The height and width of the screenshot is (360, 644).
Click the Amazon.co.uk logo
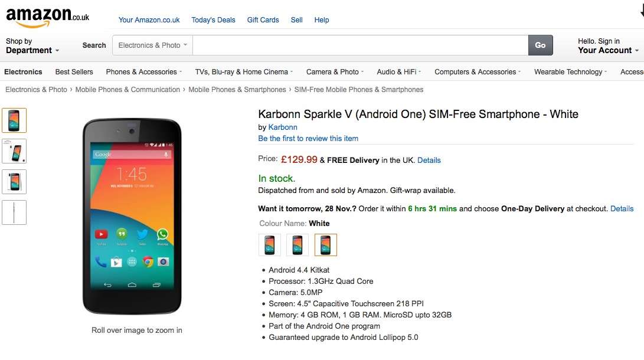pyautogui.click(x=47, y=18)
